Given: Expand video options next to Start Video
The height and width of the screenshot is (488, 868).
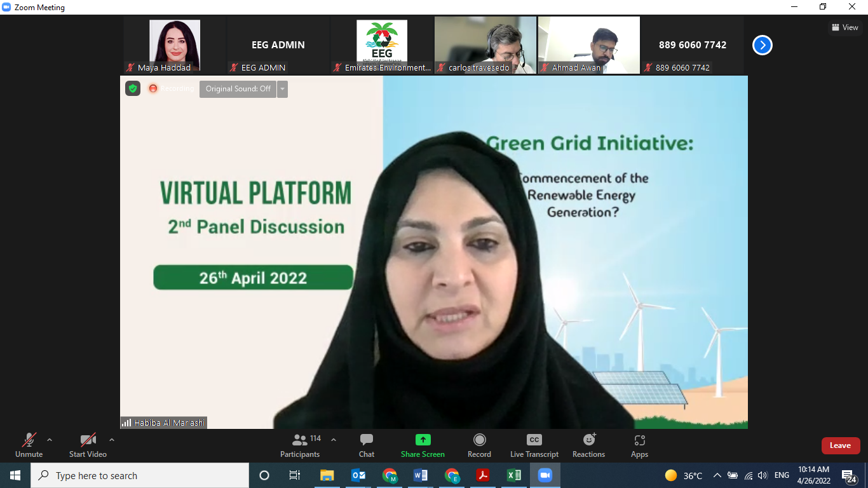Looking at the screenshot, I should pyautogui.click(x=112, y=440).
